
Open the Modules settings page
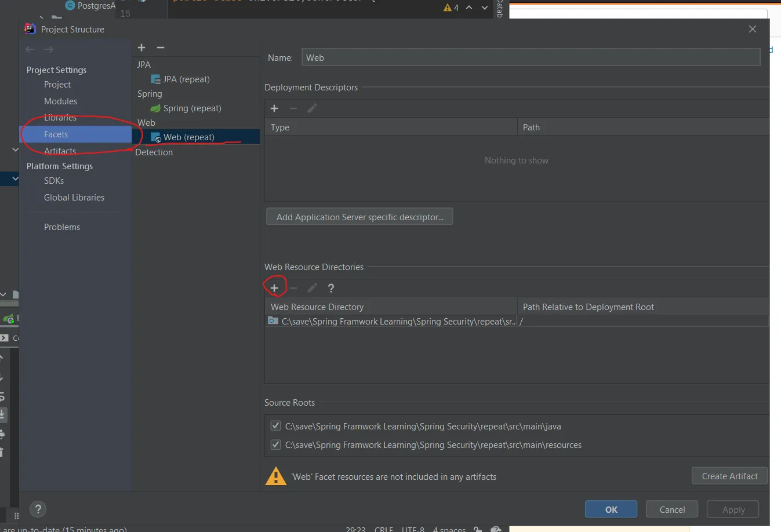(x=60, y=101)
